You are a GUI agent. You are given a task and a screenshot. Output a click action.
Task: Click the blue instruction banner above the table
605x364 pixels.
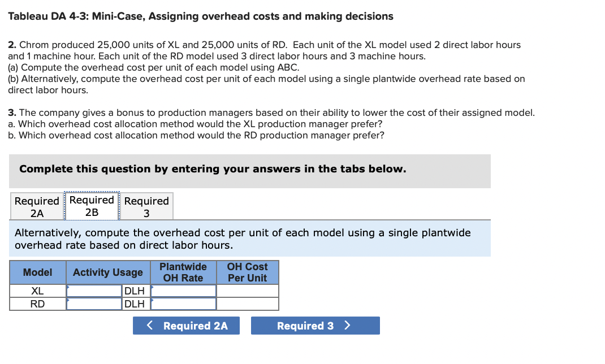coord(250,238)
